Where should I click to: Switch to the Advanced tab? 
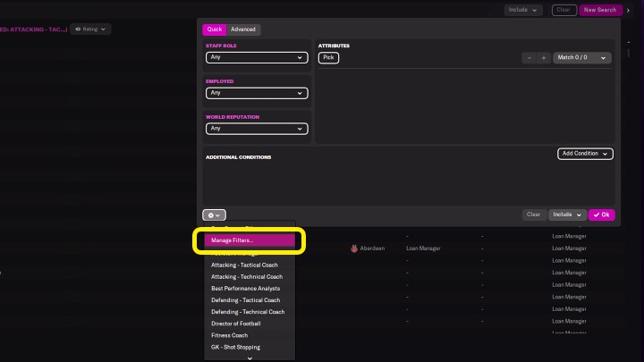(x=243, y=29)
